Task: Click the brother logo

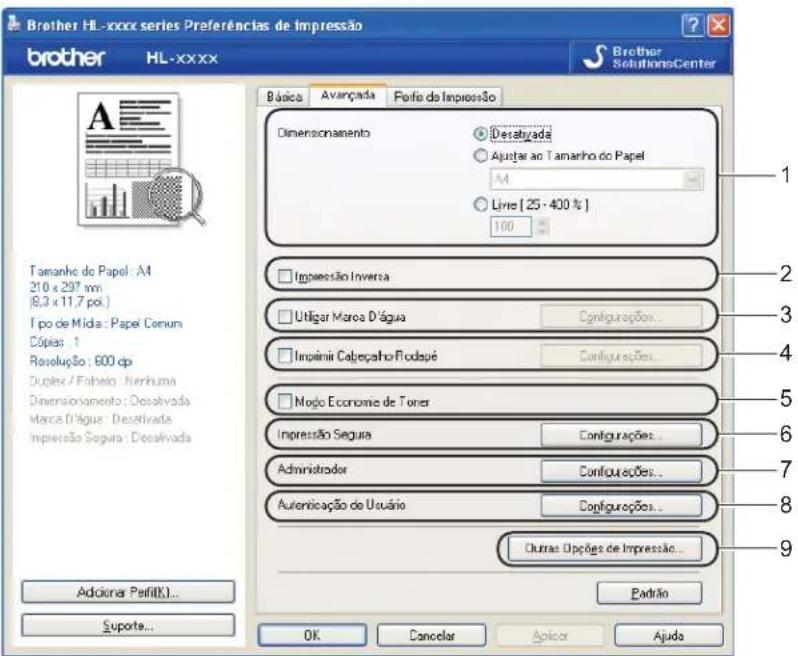Action: coord(66,57)
